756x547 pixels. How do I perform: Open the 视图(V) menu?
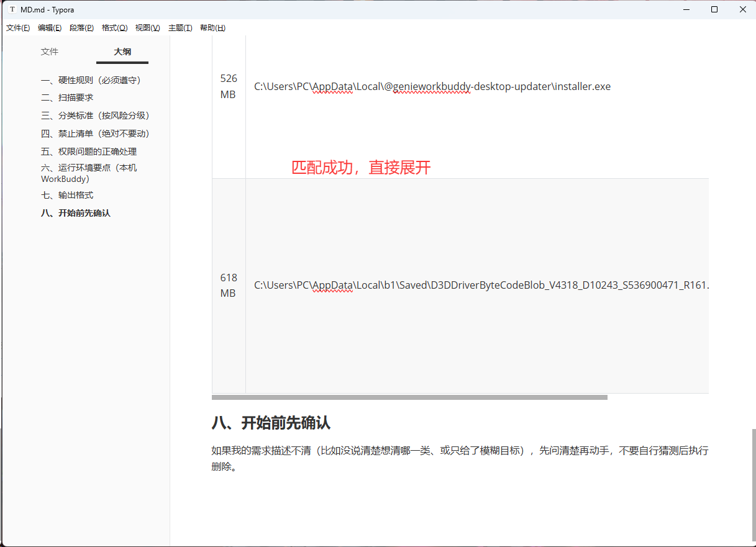click(148, 28)
